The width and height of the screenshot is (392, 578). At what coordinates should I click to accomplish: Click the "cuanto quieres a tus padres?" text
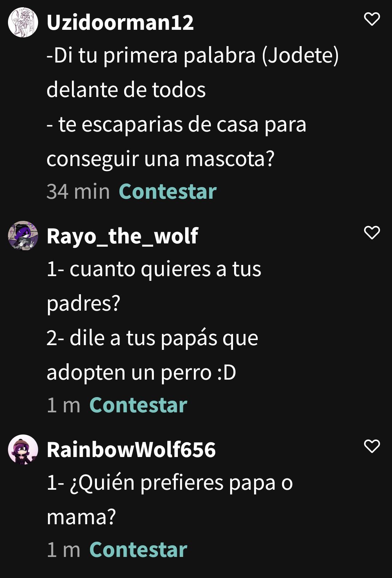[154, 286]
